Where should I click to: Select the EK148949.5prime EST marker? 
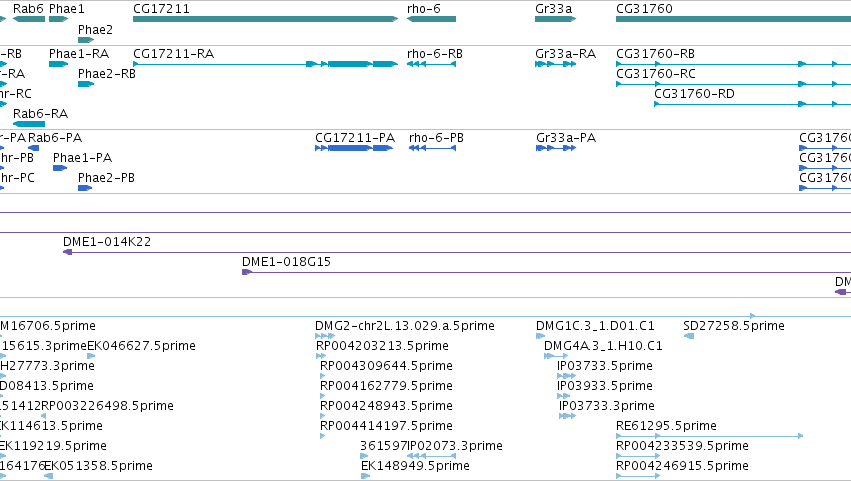[365, 476]
